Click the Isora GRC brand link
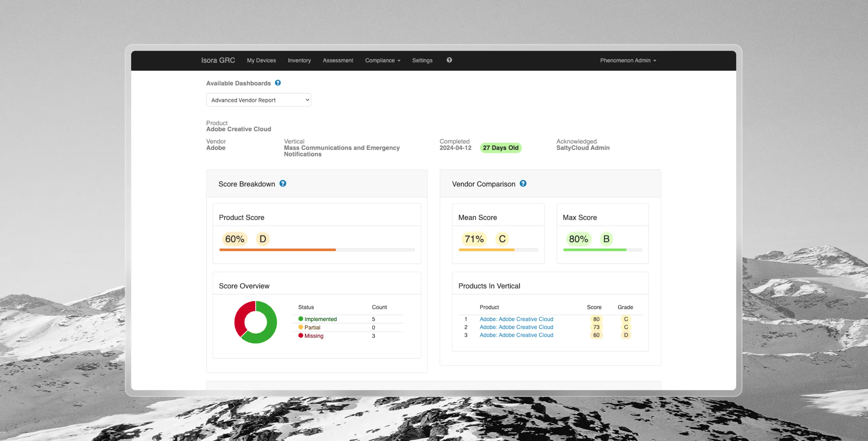The image size is (868, 441). tap(218, 60)
